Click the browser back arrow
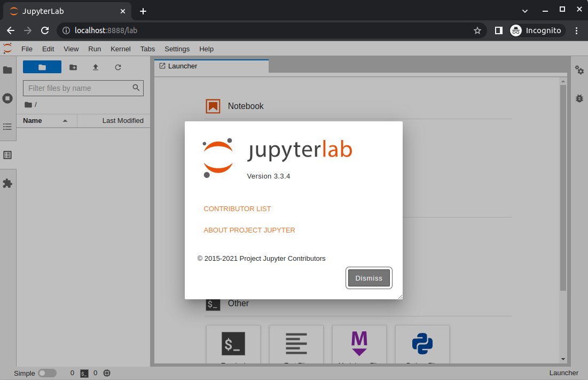Image resolution: width=588 pixels, height=380 pixels. click(11, 30)
